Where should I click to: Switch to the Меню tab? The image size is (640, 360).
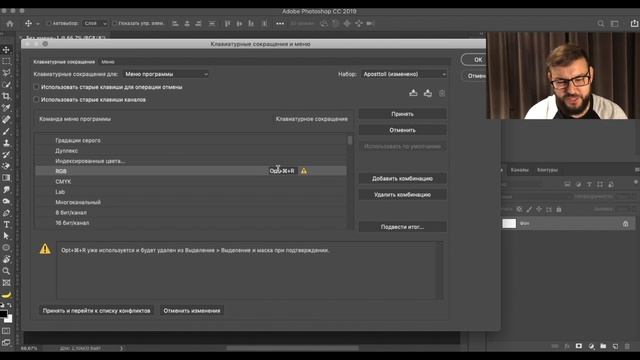click(x=108, y=62)
